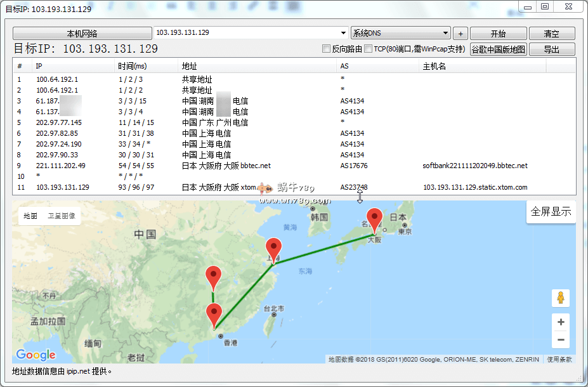Click the Google logo on the map

[x=36, y=355]
